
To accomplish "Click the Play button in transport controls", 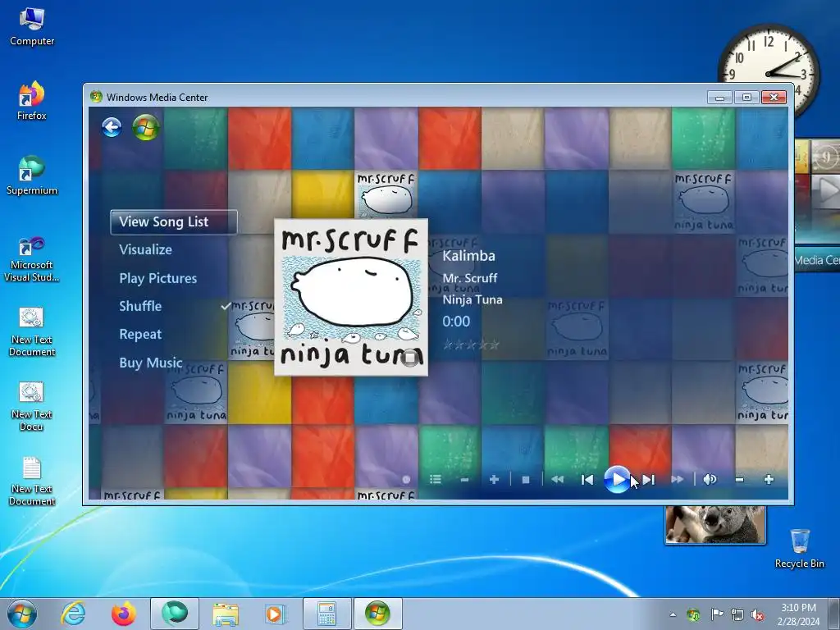I will [617, 479].
